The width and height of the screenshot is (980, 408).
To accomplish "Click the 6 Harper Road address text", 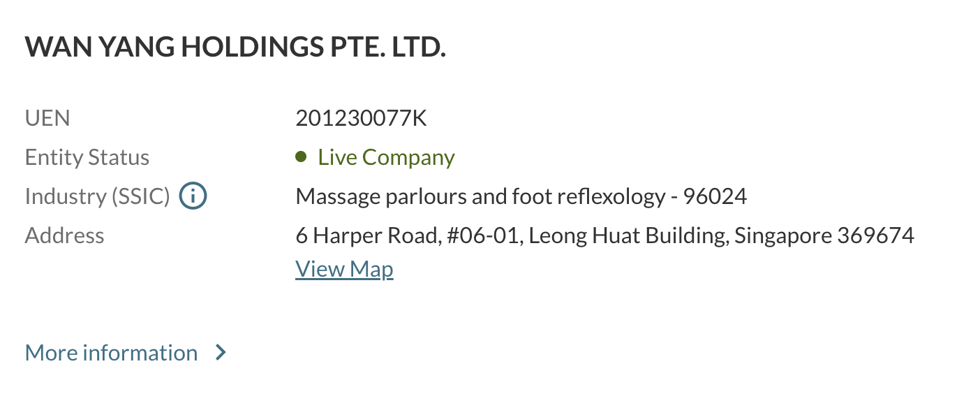I will [367, 235].
